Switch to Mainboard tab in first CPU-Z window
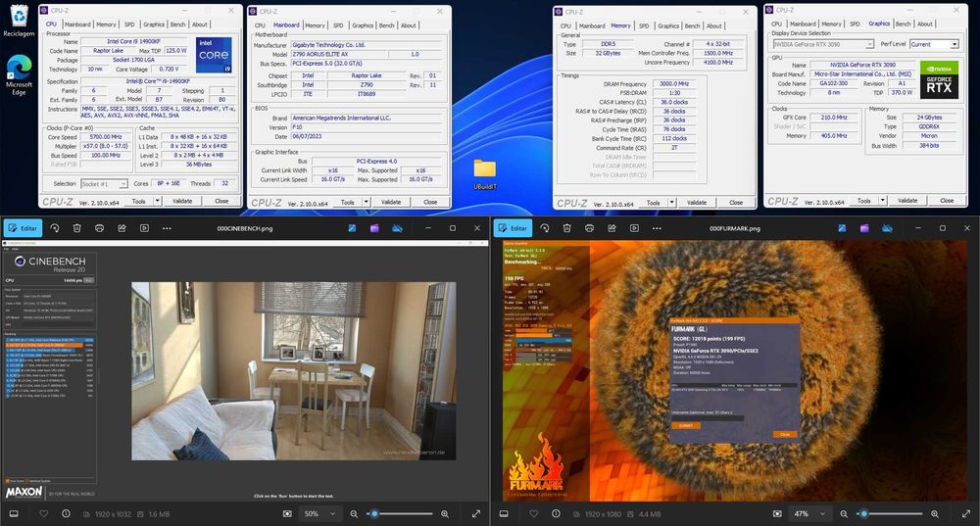This screenshot has width=980, height=526. click(x=77, y=24)
